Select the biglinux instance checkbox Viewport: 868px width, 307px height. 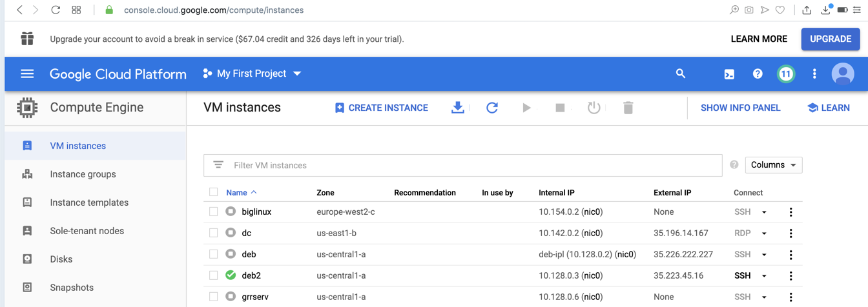click(x=214, y=212)
